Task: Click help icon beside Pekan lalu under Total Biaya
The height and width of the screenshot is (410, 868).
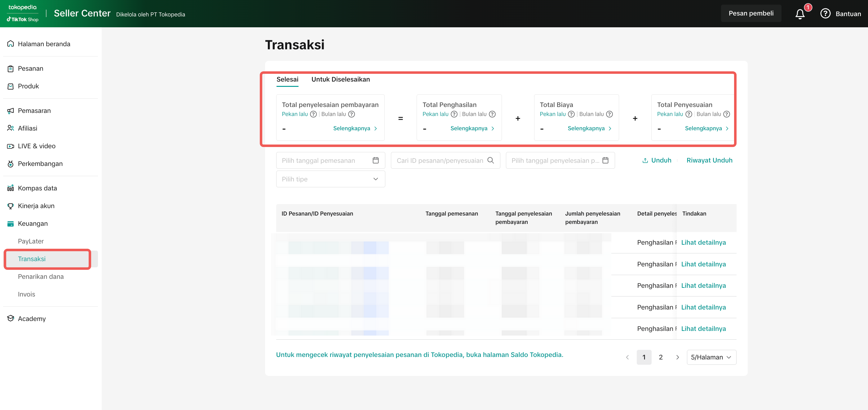Action: [571, 114]
